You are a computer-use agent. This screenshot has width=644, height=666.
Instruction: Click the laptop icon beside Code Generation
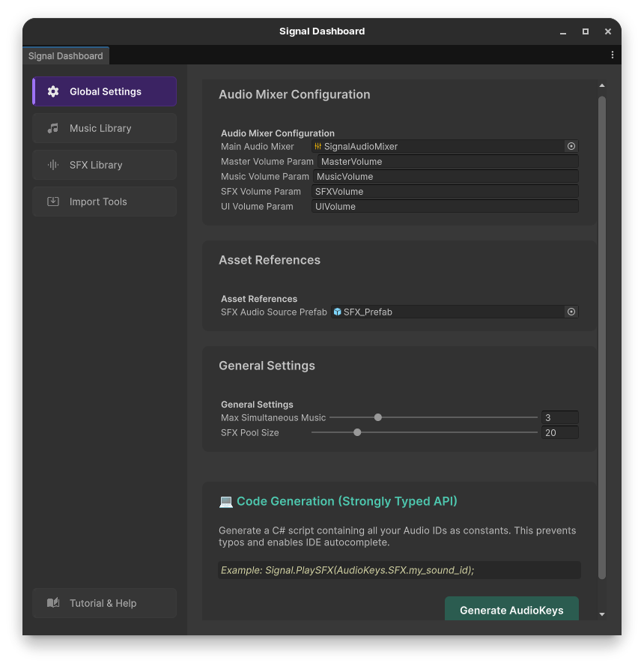226,501
